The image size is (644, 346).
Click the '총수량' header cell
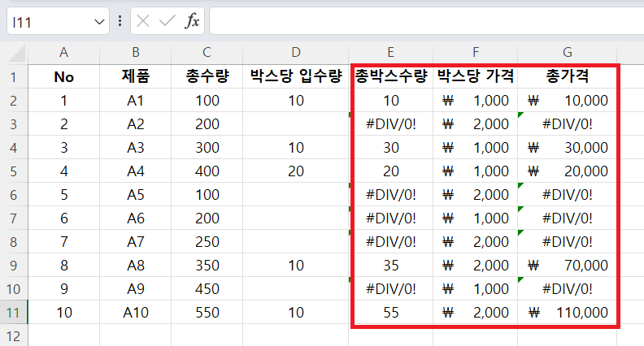coord(207,76)
